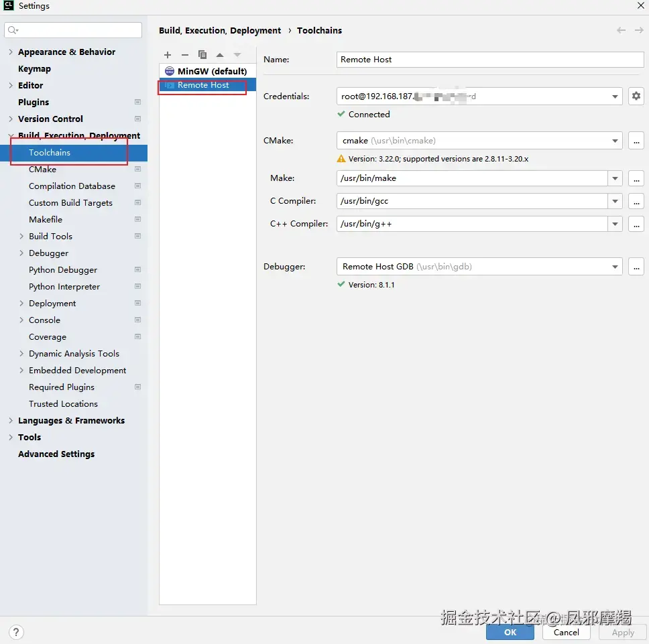Screen dimensions: 649x644
Task: Move toolchain up in list
Action: [x=220, y=55]
